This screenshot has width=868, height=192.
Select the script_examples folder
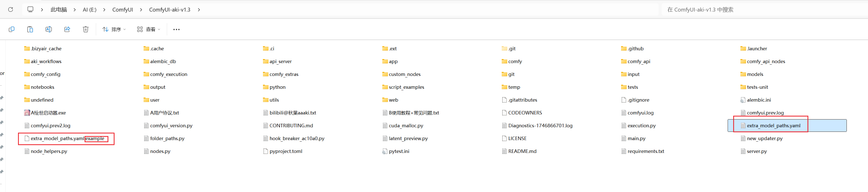pyautogui.click(x=403, y=87)
